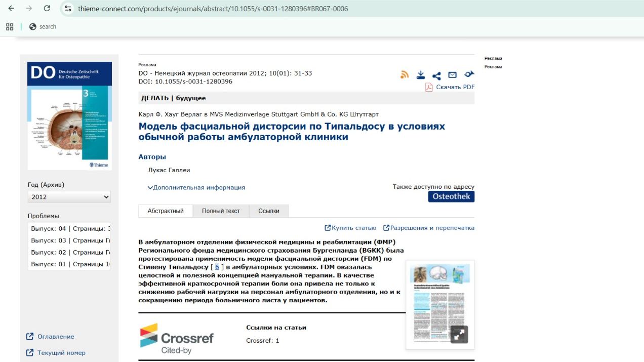Subscribe via the orange RSS feed icon
Image resolution: width=644 pixels, height=362 pixels.
[405, 75]
